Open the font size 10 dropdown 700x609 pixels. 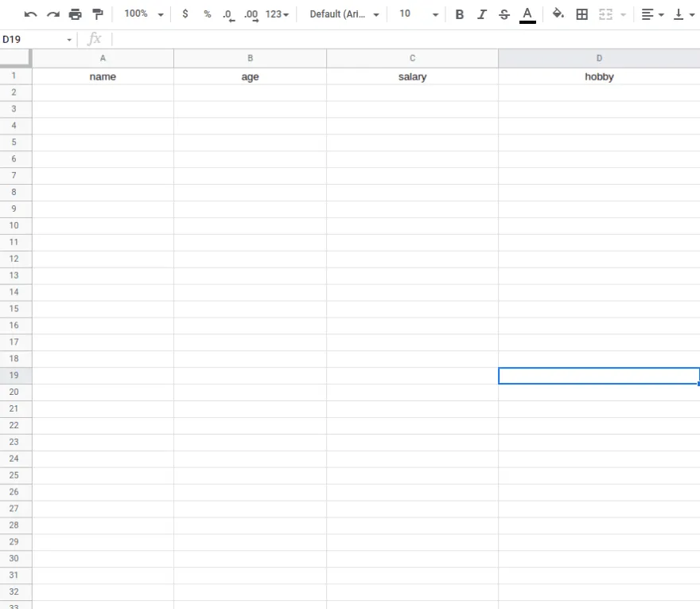click(418, 14)
